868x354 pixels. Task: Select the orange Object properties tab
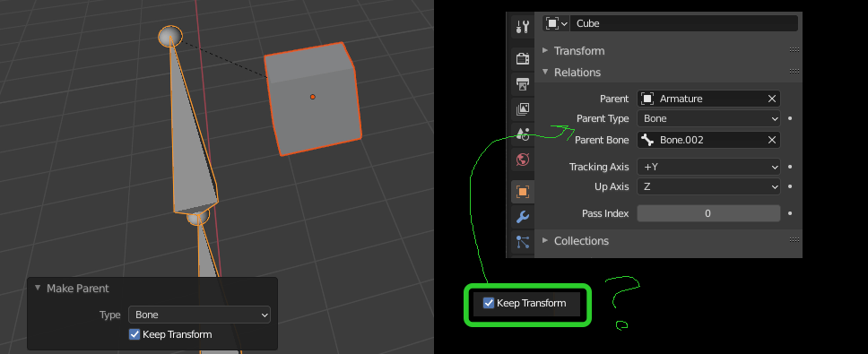[523, 192]
